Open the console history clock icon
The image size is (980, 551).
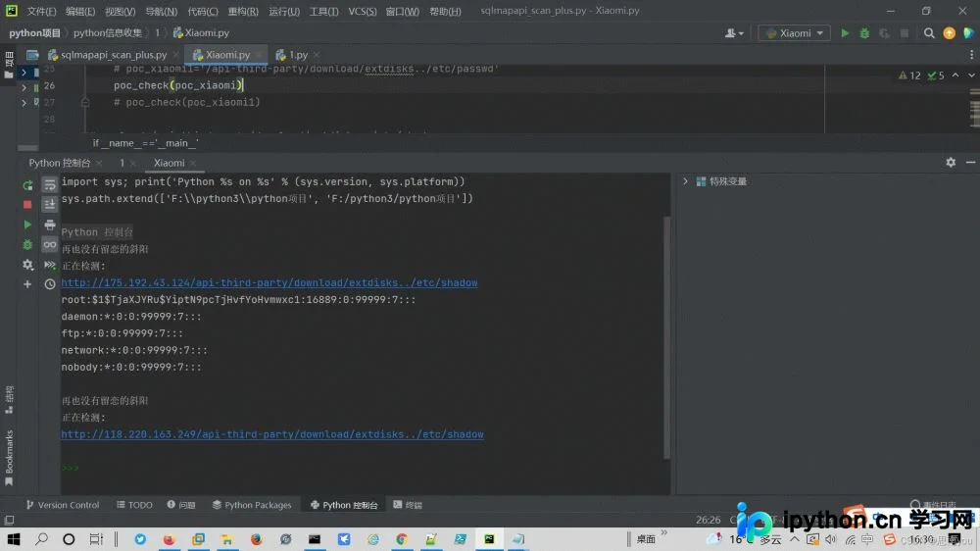50,284
